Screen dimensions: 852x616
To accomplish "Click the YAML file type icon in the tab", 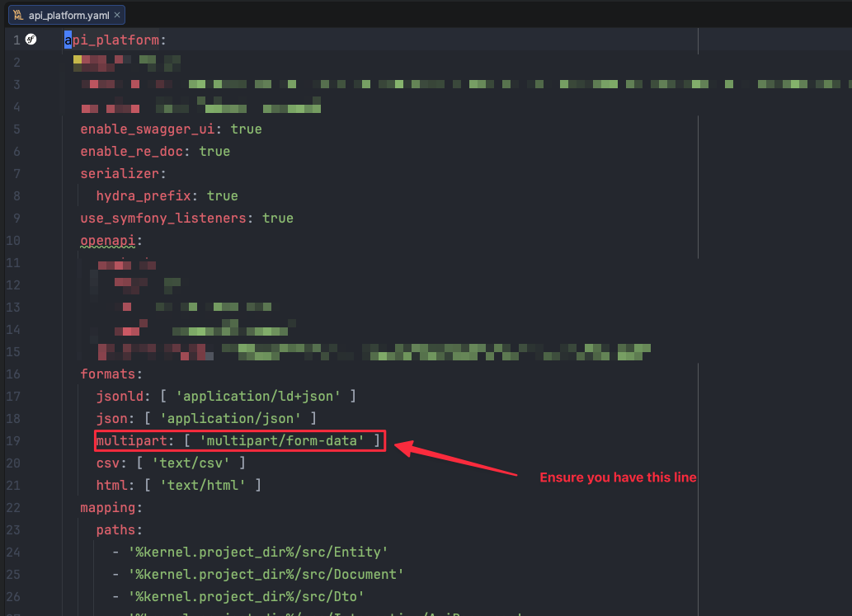I will (18, 14).
